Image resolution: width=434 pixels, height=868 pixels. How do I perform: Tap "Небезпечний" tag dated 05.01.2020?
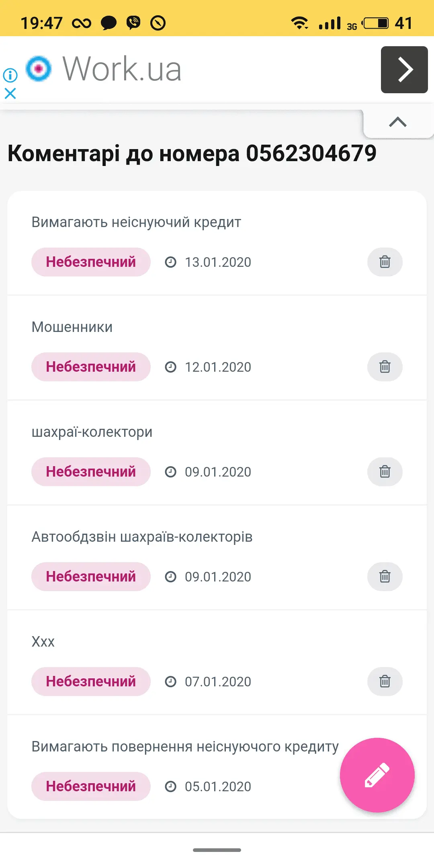tap(91, 786)
